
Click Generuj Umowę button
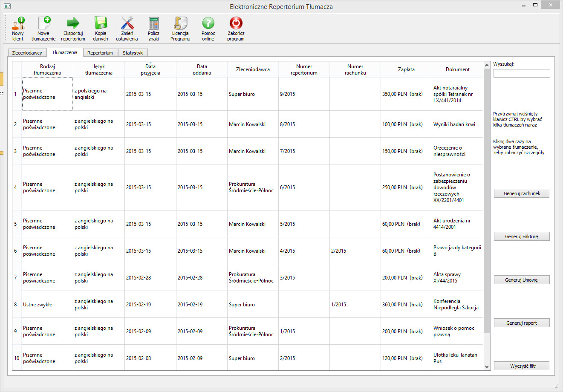coord(522,280)
